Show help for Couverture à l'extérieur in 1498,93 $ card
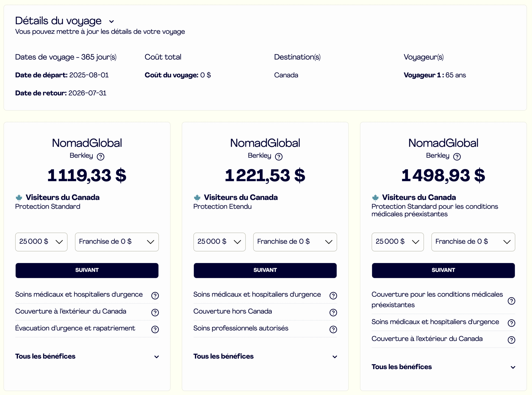This screenshot has width=532, height=395. [511, 340]
